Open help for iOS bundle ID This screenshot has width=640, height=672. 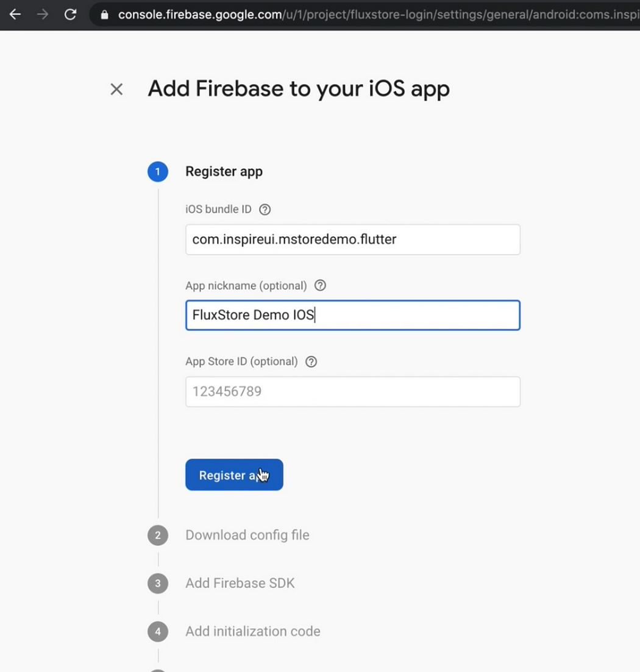click(265, 210)
